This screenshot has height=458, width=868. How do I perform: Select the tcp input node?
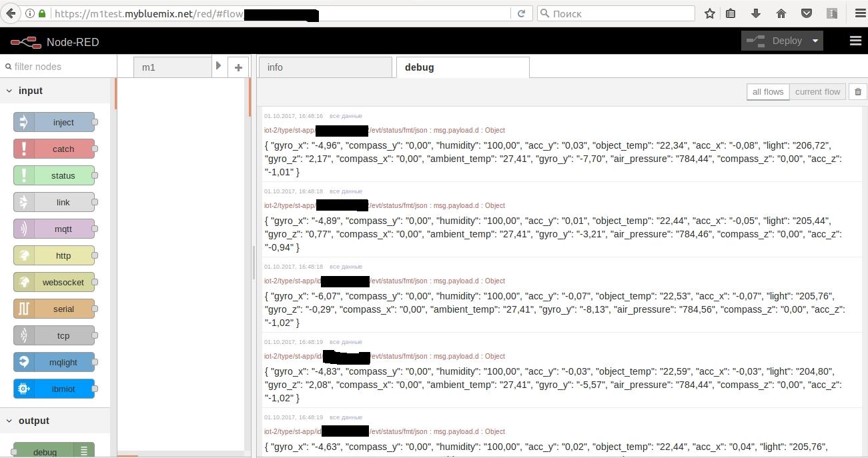[x=54, y=335]
